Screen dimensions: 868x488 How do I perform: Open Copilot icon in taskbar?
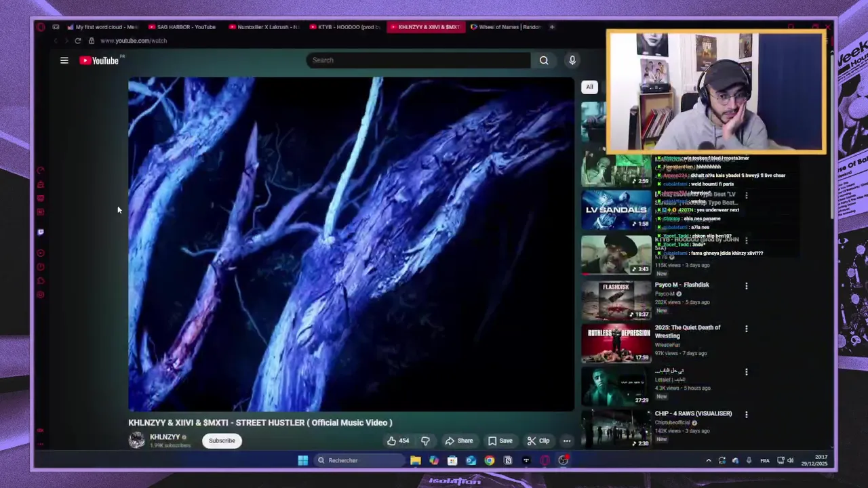pos(434,460)
